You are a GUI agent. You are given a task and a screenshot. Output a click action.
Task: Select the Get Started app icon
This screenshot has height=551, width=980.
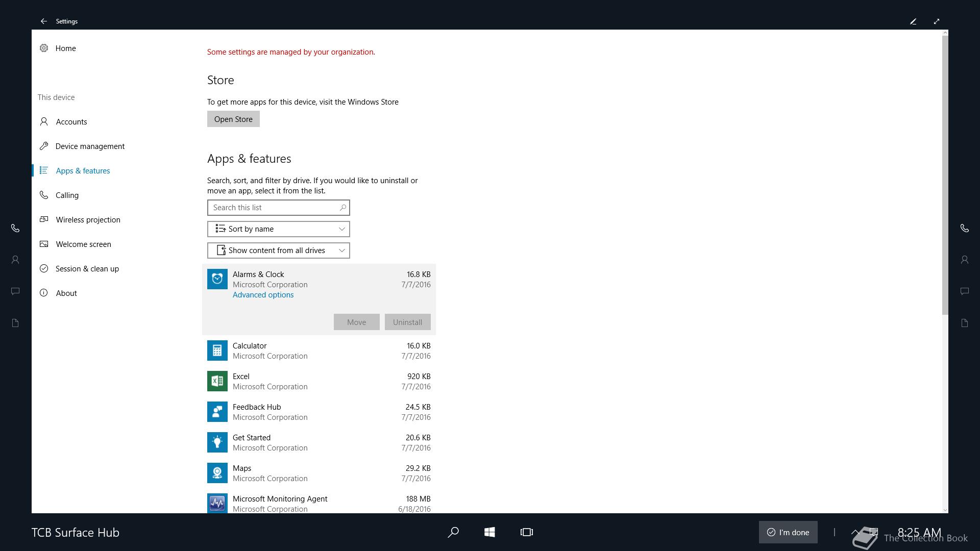coord(217,442)
